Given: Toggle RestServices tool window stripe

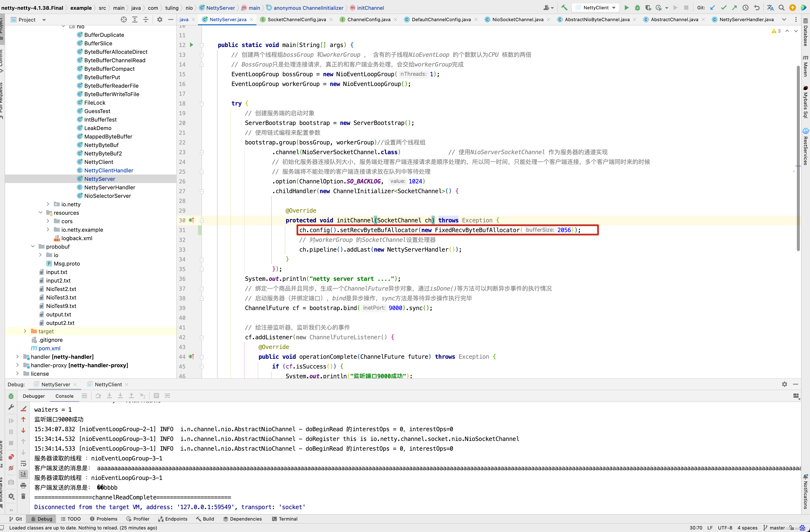Looking at the screenshot, I should click(x=805, y=147).
